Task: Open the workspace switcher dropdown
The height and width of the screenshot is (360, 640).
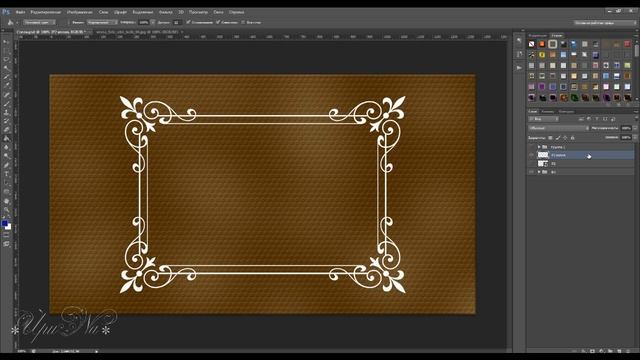Action: coord(605,23)
